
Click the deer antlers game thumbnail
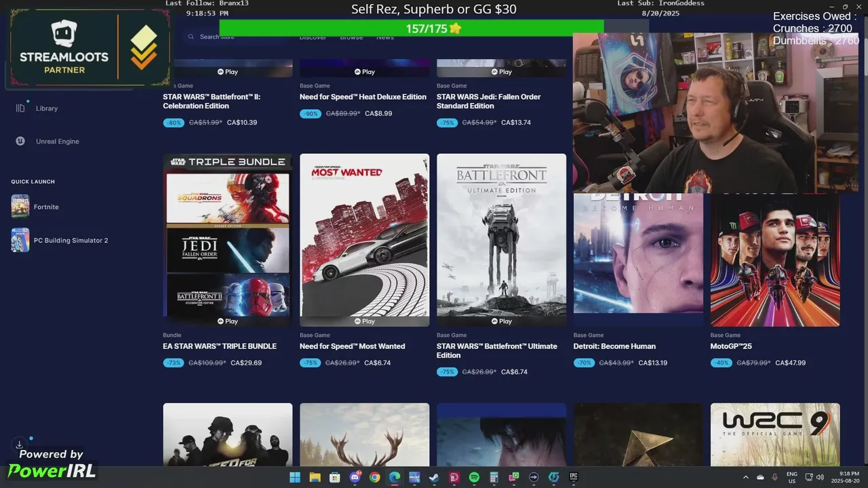click(x=365, y=434)
